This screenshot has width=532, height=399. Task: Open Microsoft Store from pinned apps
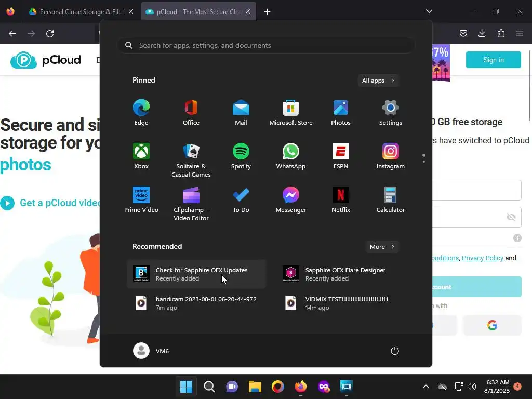tap(291, 113)
